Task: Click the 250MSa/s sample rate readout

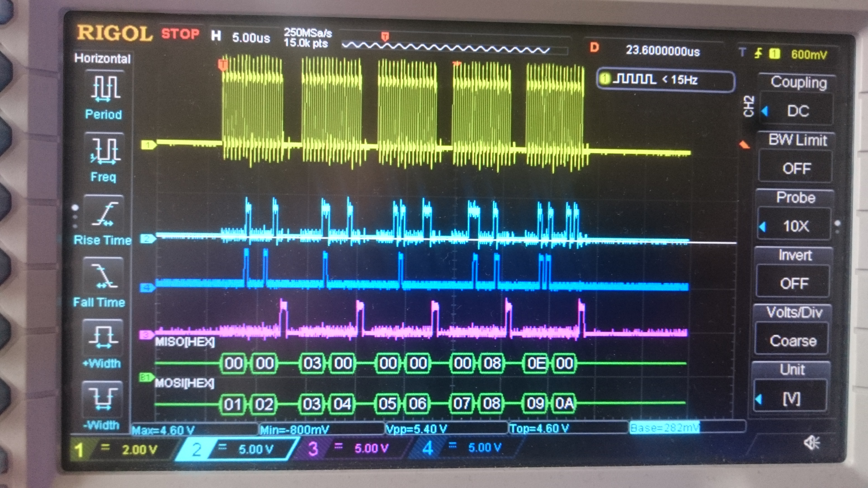Action: [308, 33]
